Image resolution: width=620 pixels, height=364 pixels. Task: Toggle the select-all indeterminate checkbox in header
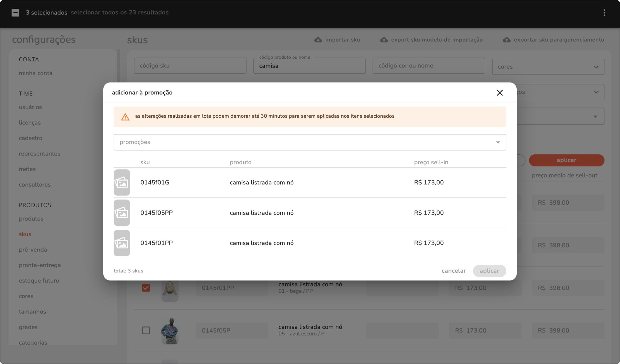16,13
